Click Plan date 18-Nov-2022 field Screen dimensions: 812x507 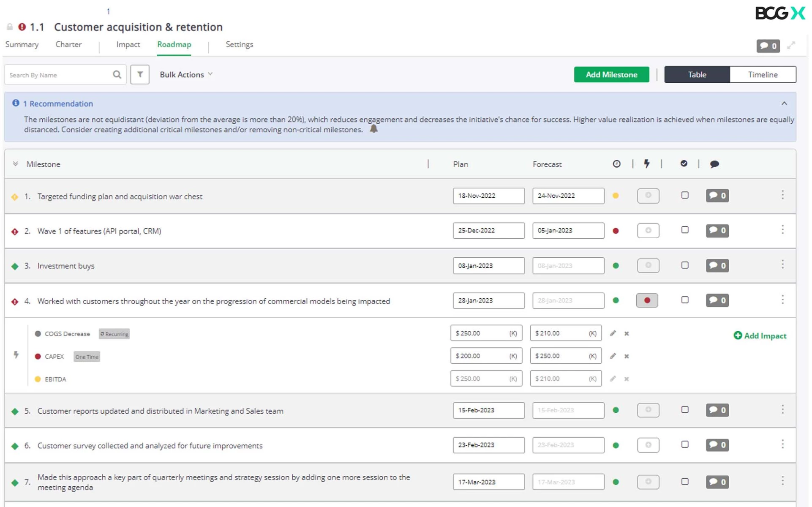[489, 196]
